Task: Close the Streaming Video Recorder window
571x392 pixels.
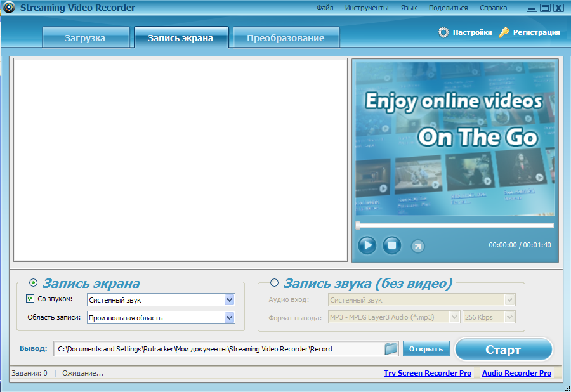Action: [558, 8]
